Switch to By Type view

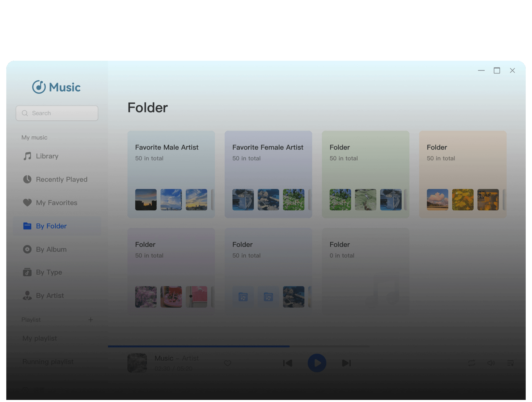click(49, 272)
